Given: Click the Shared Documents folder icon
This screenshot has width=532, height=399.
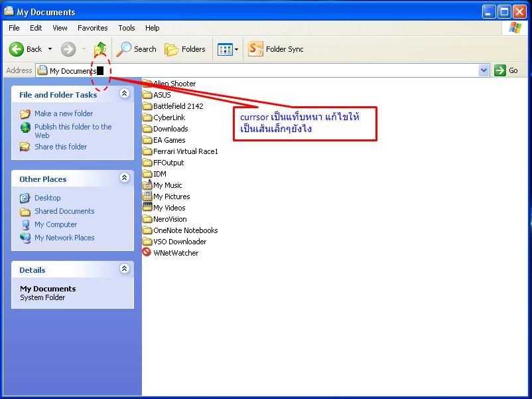Looking at the screenshot, I should (x=25, y=212).
